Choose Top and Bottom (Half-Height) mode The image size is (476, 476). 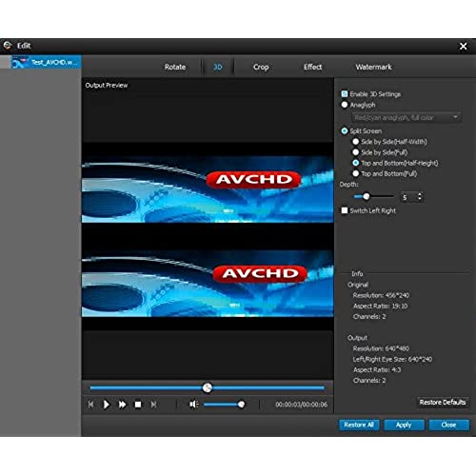pyautogui.click(x=356, y=163)
